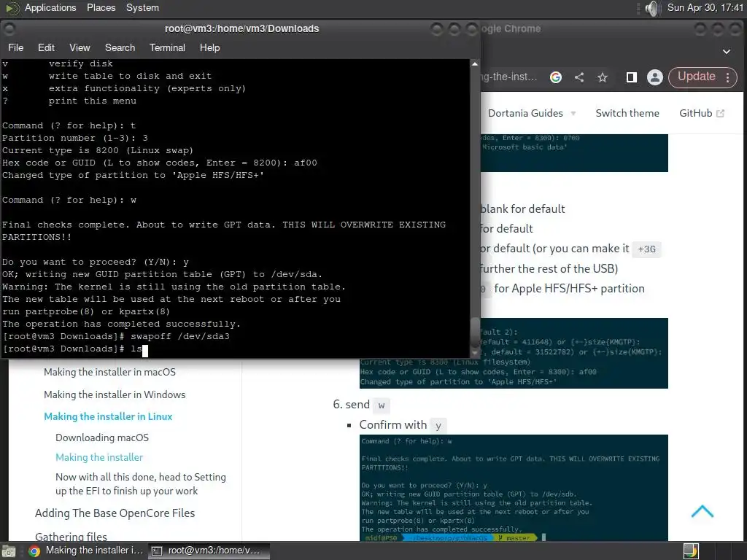
Task: Click the '+3G' inline code text
Action: click(x=646, y=249)
